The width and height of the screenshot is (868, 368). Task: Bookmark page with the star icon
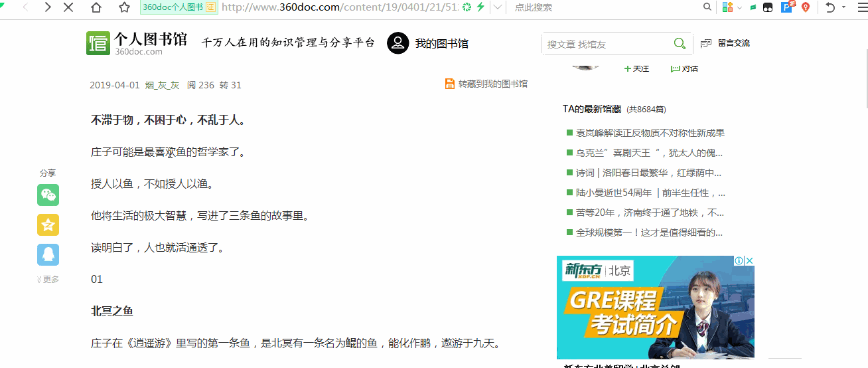[x=124, y=7]
